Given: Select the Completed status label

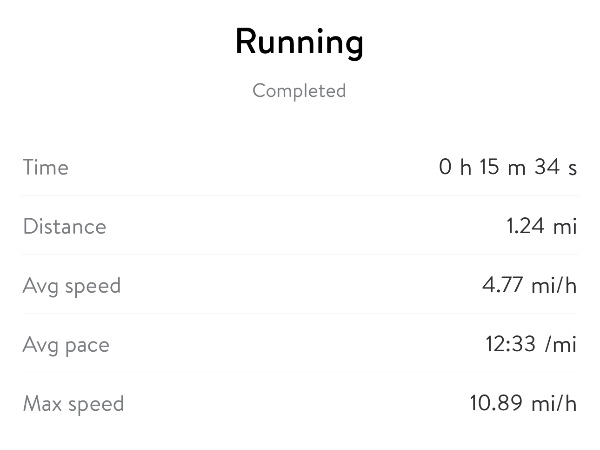Looking at the screenshot, I should (299, 91).
